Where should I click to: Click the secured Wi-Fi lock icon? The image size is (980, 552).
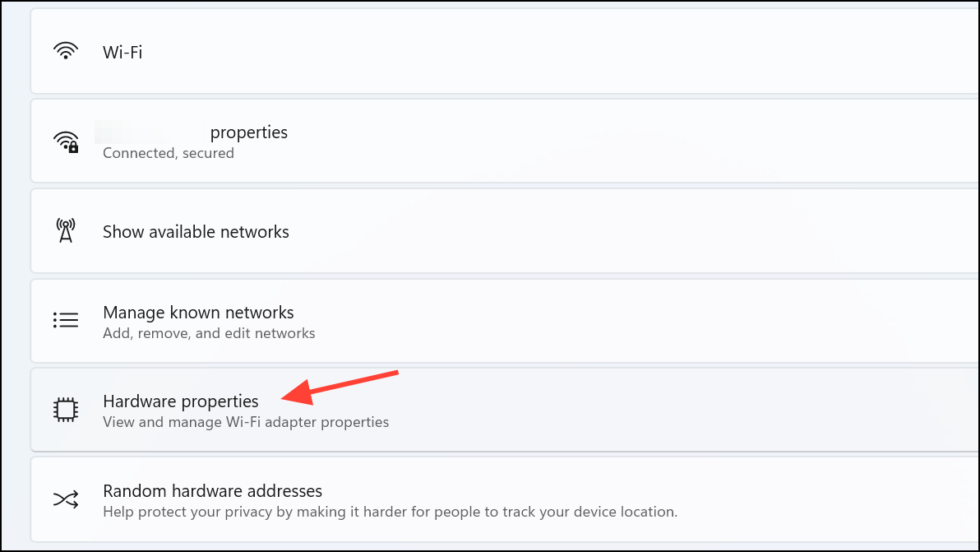click(66, 141)
